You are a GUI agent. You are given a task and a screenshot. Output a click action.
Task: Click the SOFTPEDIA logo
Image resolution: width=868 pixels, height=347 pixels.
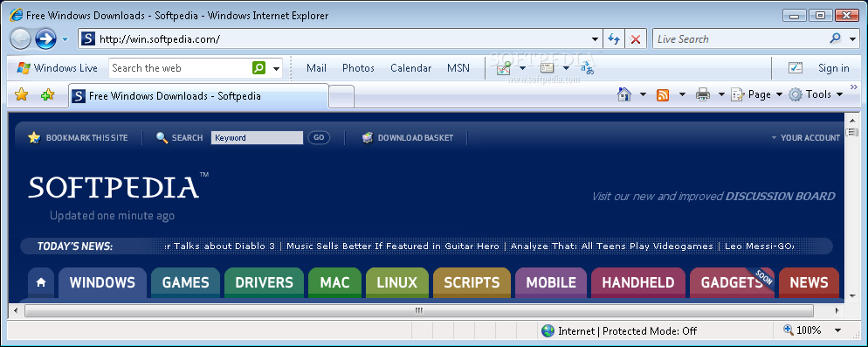click(x=119, y=185)
